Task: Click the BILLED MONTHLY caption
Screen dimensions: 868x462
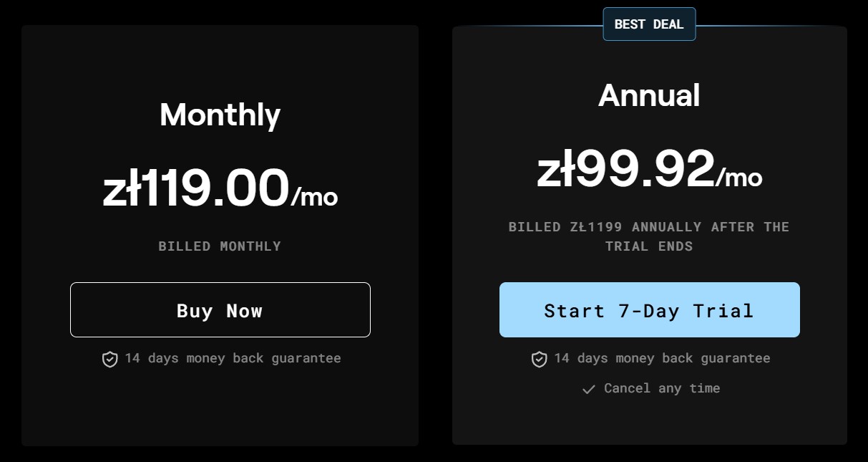Action: [220, 246]
